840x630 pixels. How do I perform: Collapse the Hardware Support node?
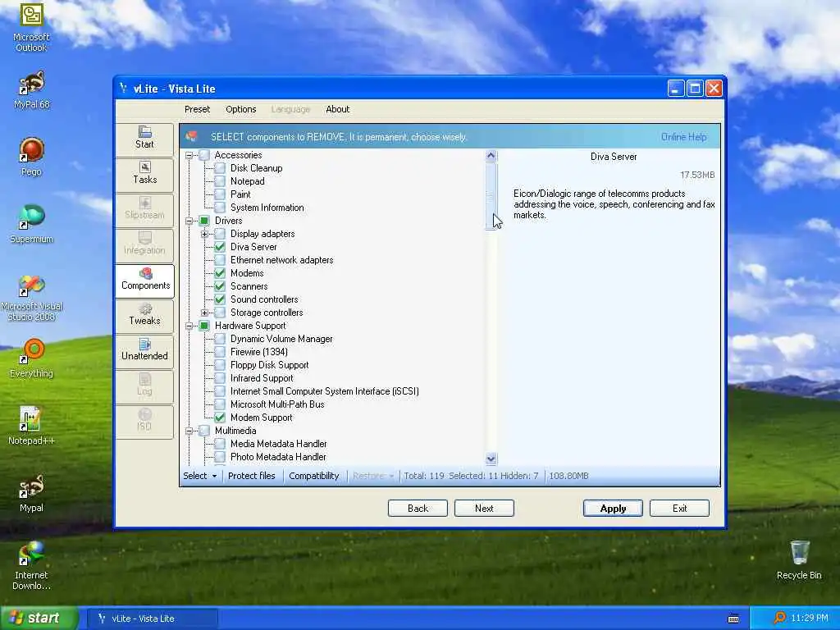click(x=189, y=326)
